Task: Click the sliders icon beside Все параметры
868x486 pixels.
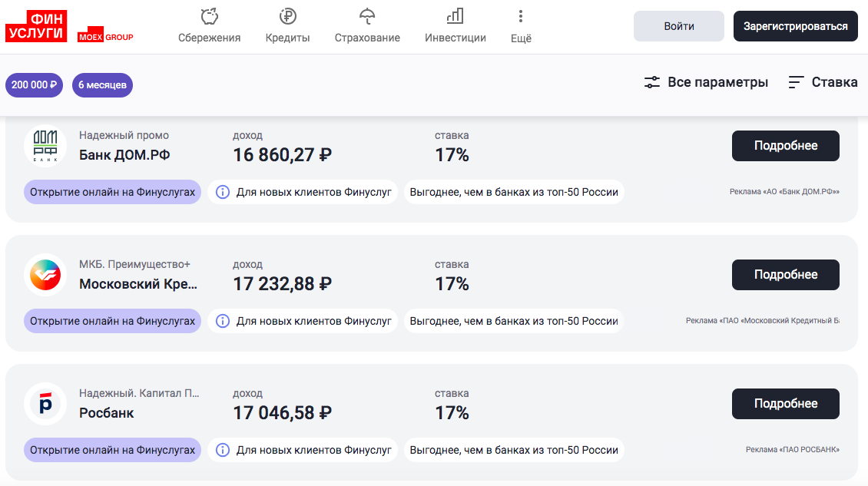Action: click(652, 82)
